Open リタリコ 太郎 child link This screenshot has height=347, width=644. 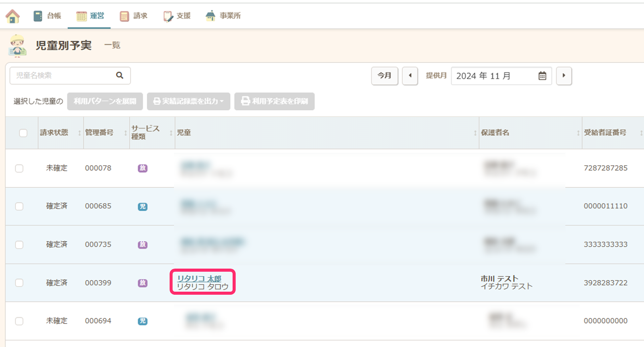199,278
